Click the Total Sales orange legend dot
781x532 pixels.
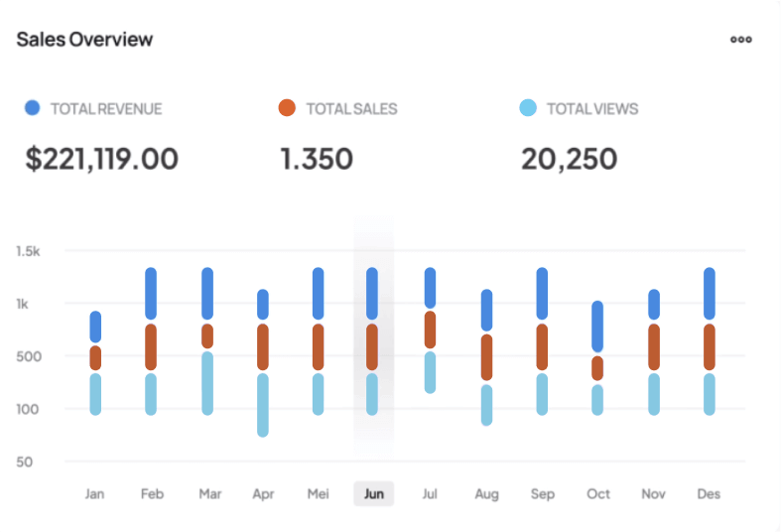(287, 108)
